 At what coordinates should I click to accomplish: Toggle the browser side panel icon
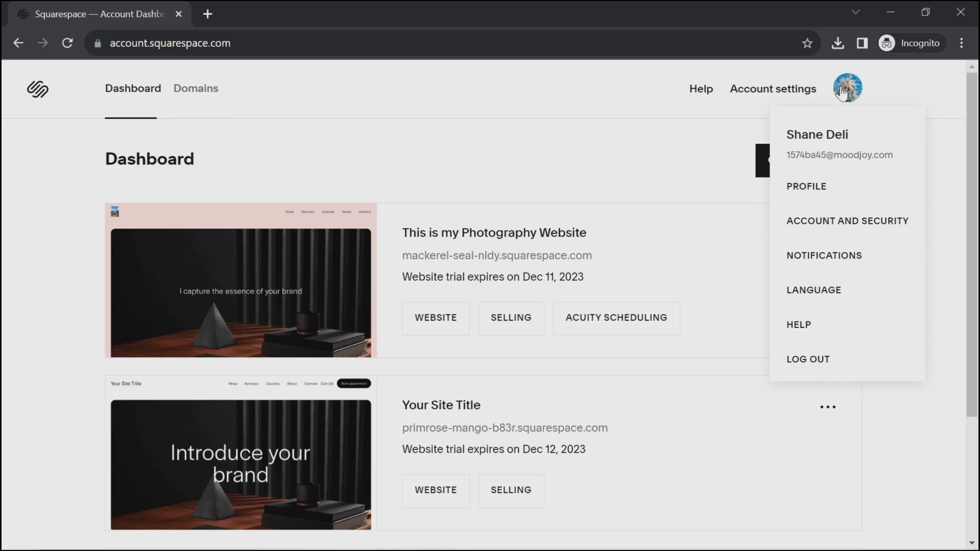coord(862,43)
